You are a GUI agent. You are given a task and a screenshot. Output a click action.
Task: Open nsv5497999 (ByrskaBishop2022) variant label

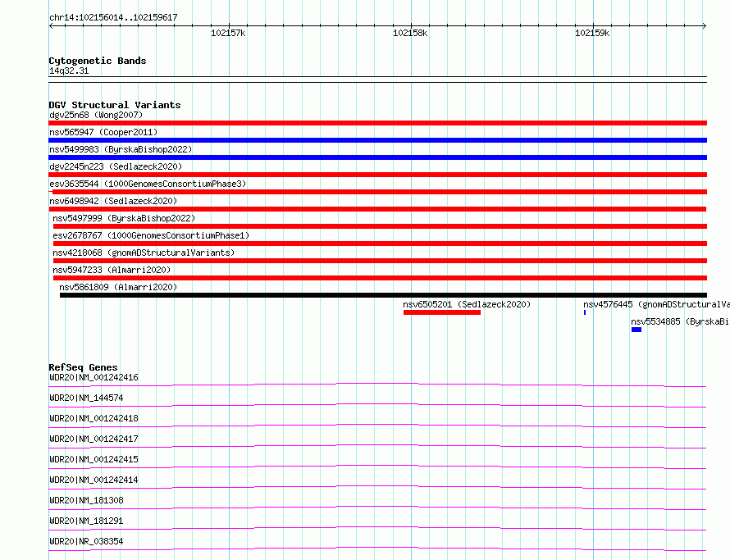pyautogui.click(x=124, y=218)
